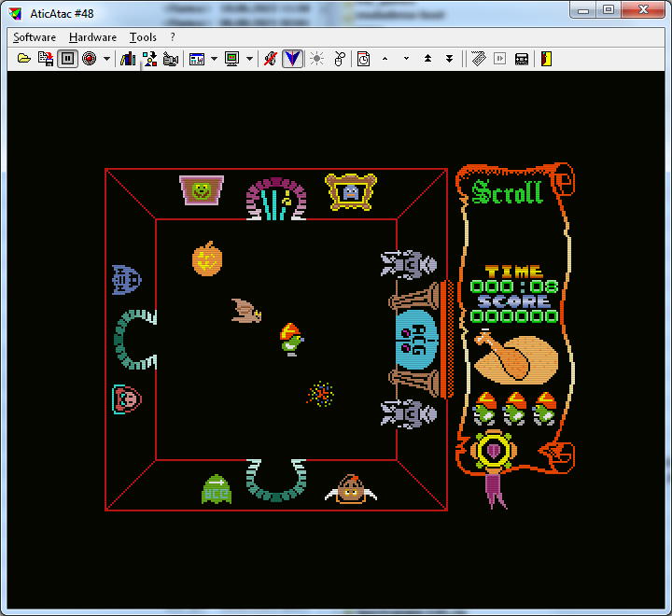Image resolution: width=672 pixels, height=616 pixels.
Task: Click the TIME counter 000:08
Action: (514, 287)
